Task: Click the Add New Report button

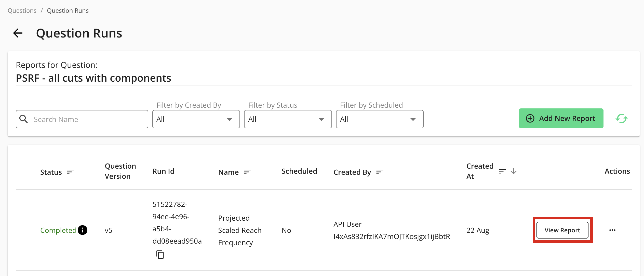Action: click(561, 118)
